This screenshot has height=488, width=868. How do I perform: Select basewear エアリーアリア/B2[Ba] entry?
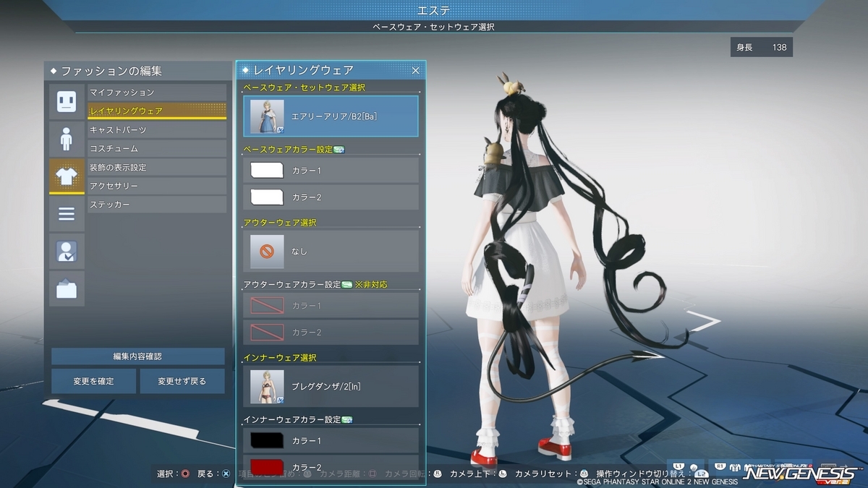coord(331,116)
